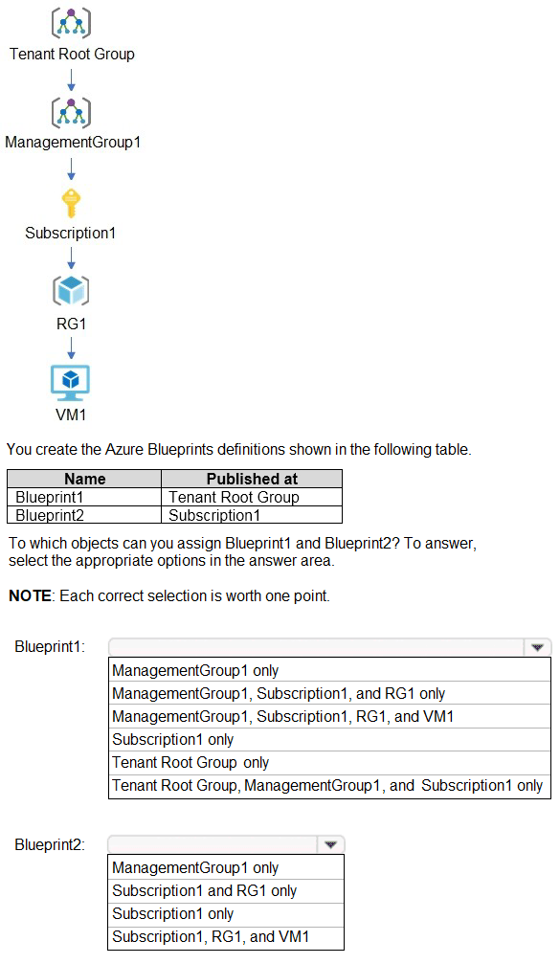The height and width of the screenshot is (964, 560).
Task: Select the VM1 virtual machine icon
Action: click(70, 382)
